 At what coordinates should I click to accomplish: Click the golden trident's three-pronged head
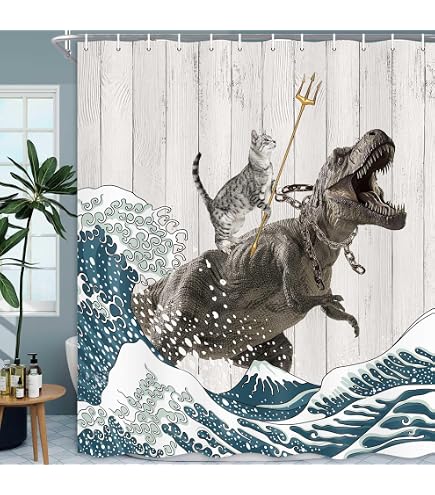pyautogui.click(x=307, y=86)
